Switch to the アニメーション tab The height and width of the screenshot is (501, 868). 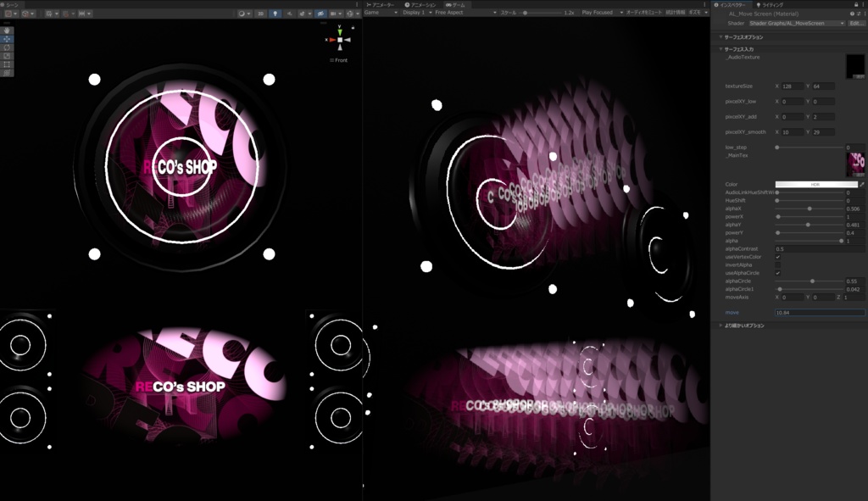pyautogui.click(x=420, y=4)
